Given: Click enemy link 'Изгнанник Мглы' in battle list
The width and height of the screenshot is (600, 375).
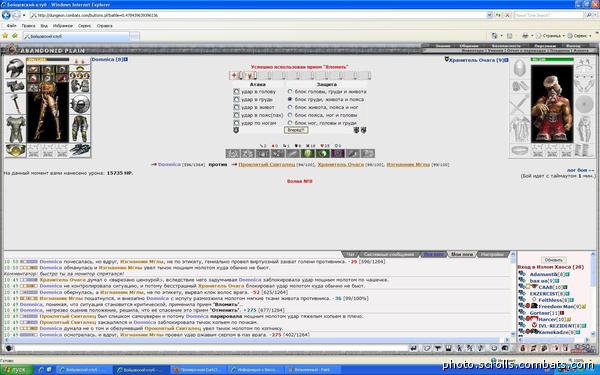Looking at the screenshot, I should 408,165.
